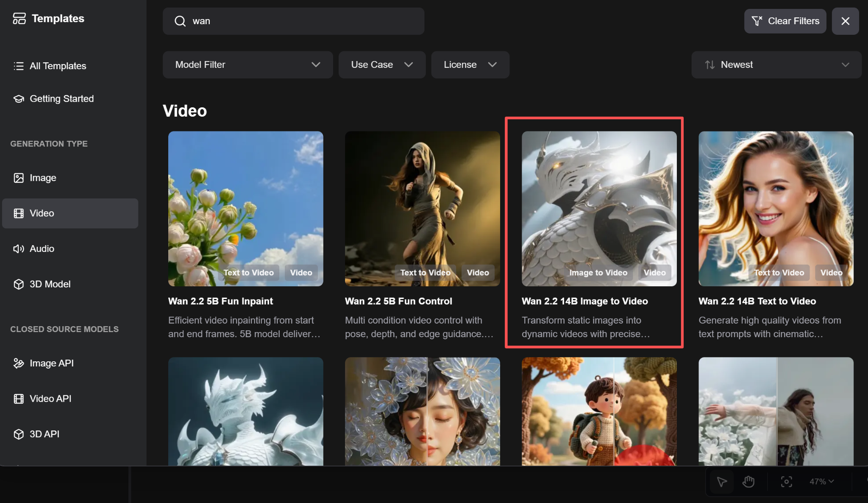Click the search magnifier icon

pos(180,21)
